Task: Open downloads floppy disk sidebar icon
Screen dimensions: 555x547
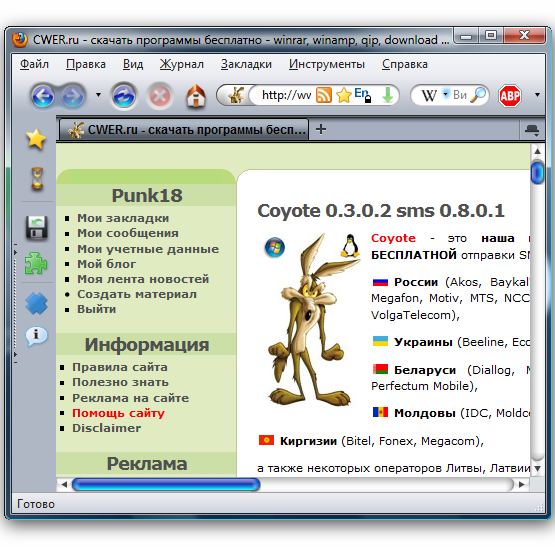Action: [x=36, y=228]
